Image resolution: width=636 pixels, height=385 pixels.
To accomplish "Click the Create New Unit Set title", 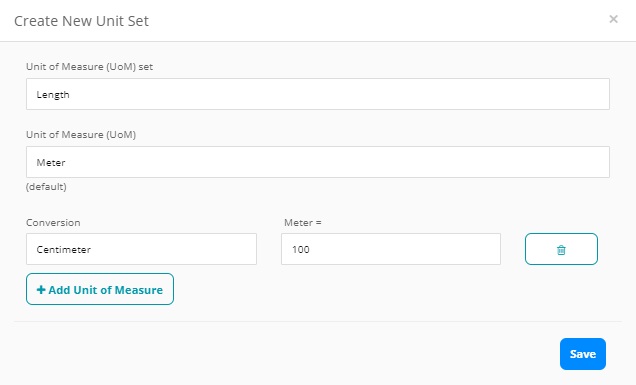I will point(82,21).
